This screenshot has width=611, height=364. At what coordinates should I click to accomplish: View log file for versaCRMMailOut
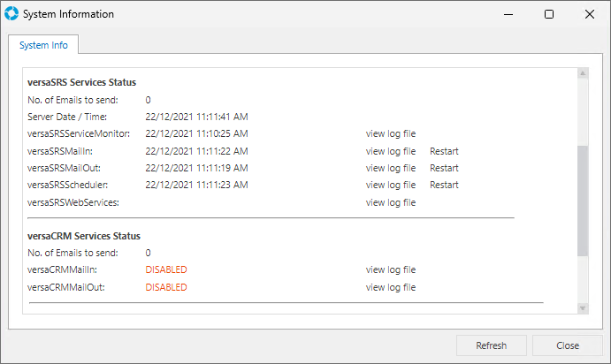pos(390,287)
